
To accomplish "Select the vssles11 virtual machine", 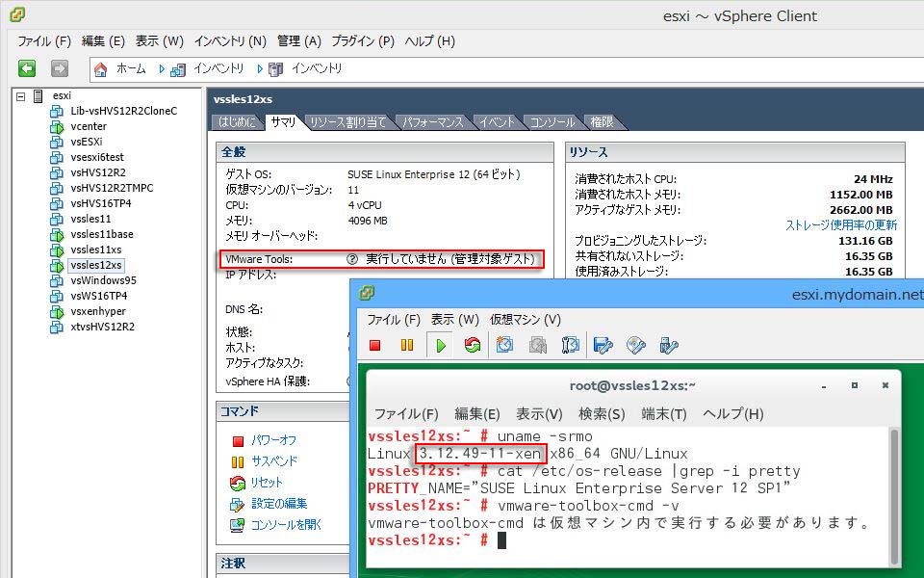I will tap(90, 219).
